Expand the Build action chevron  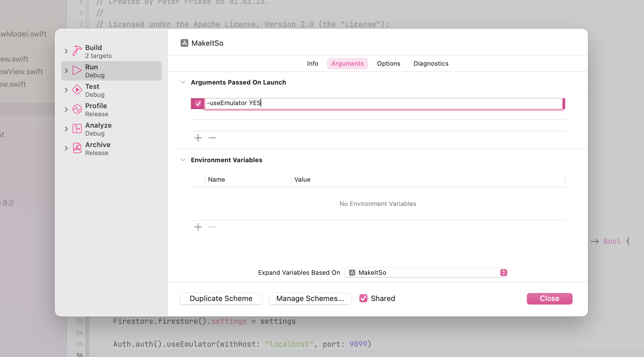pyautogui.click(x=66, y=51)
